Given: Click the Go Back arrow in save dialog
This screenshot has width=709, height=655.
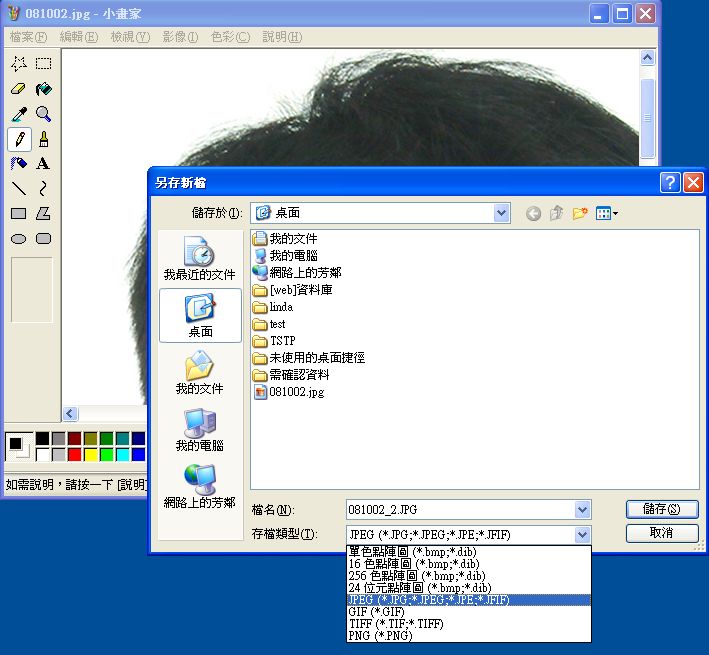Looking at the screenshot, I should pos(533,213).
